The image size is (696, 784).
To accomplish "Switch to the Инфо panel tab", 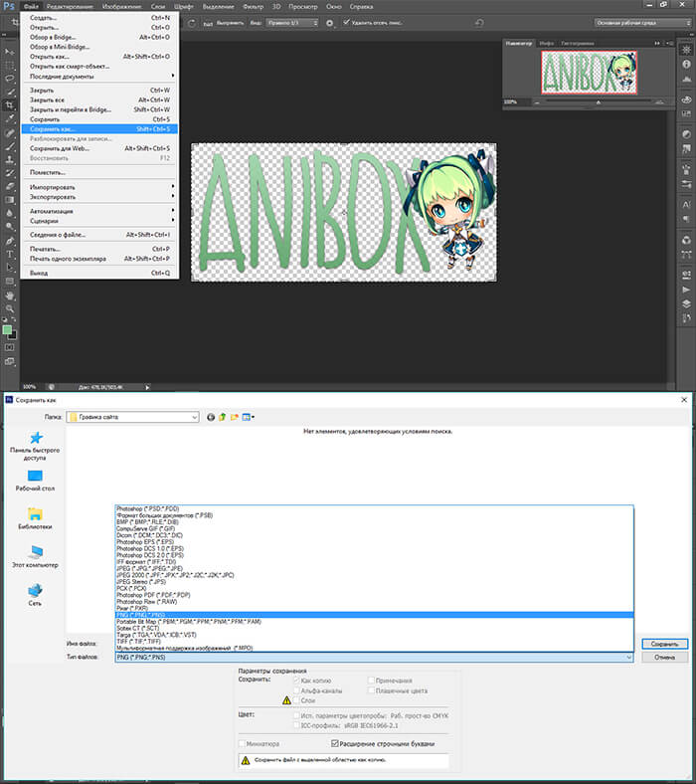I will click(x=547, y=44).
